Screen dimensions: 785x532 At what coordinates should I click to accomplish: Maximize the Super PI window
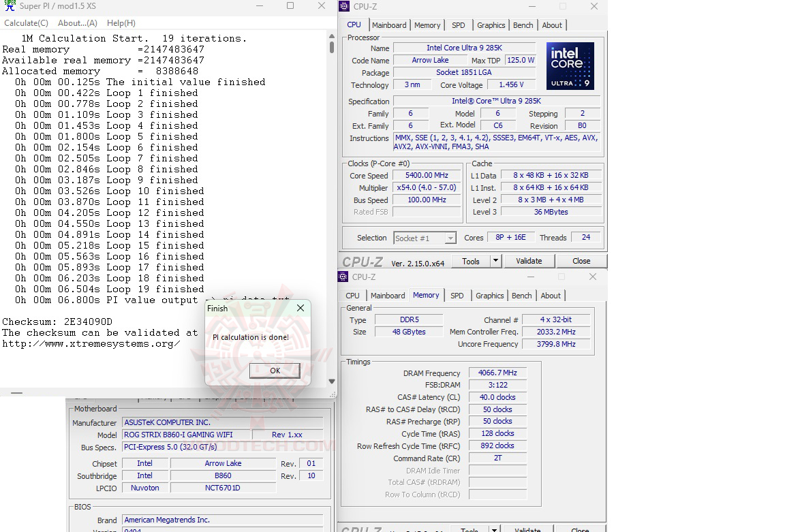click(x=290, y=6)
